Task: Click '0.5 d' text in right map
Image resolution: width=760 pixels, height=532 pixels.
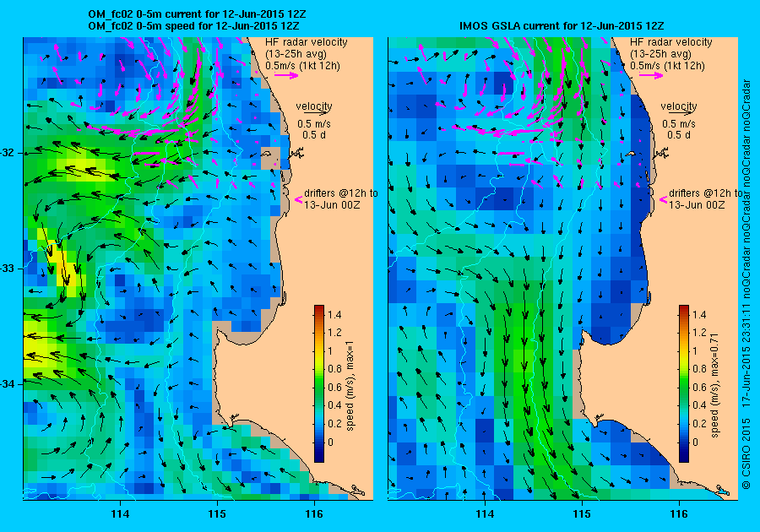Action: coord(679,135)
